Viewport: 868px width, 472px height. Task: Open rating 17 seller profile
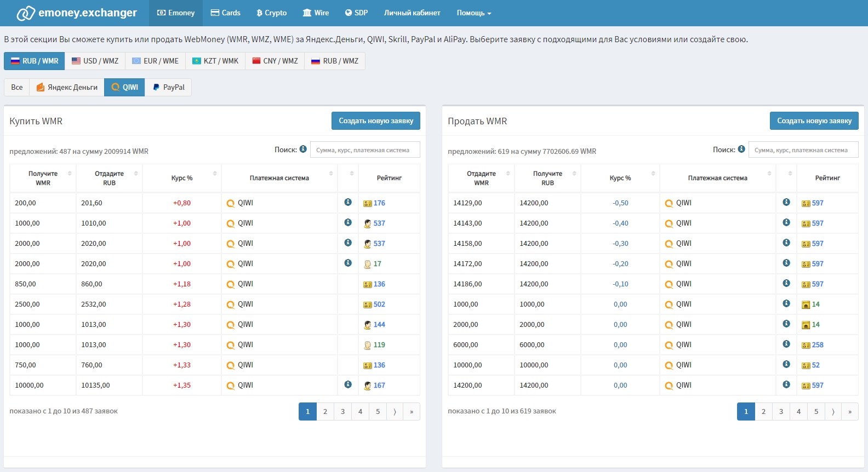tap(378, 264)
